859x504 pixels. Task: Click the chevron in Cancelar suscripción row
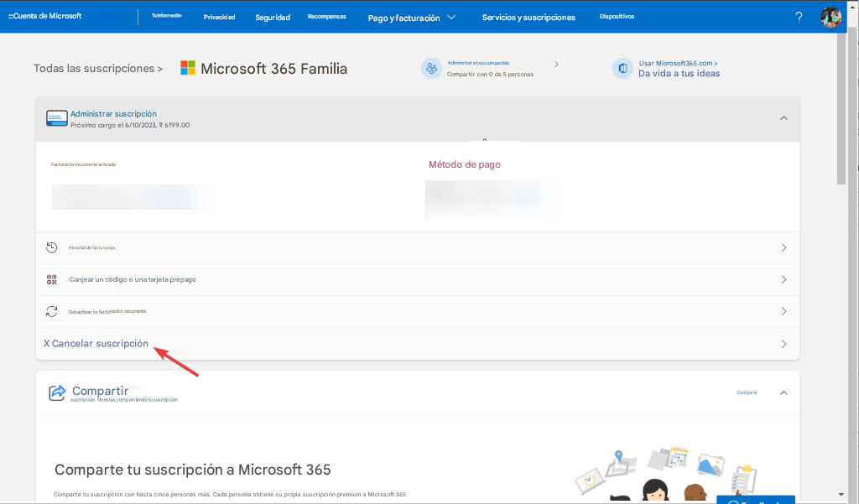click(784, 344)
